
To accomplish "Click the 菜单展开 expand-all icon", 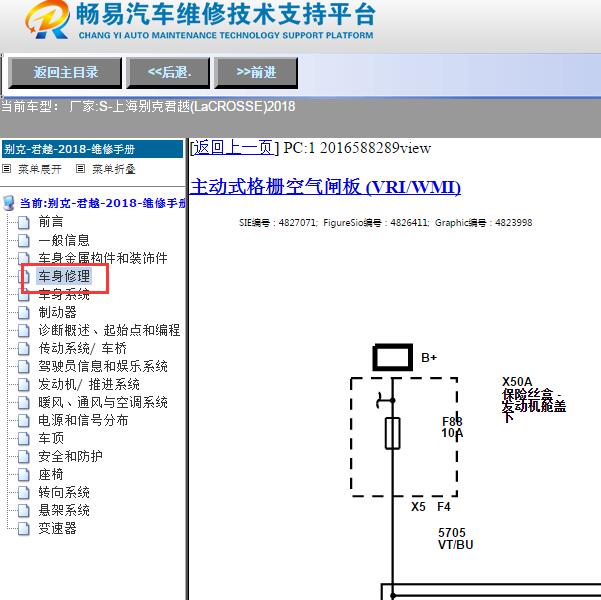I will pyautogui.click(x=7, y=169).
